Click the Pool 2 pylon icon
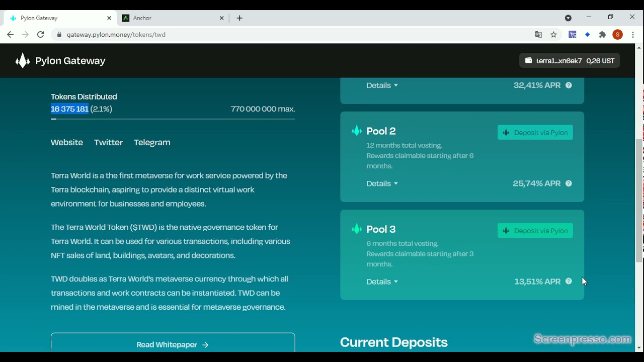Viewport: 644px width, 362px height. pos(357,131)
